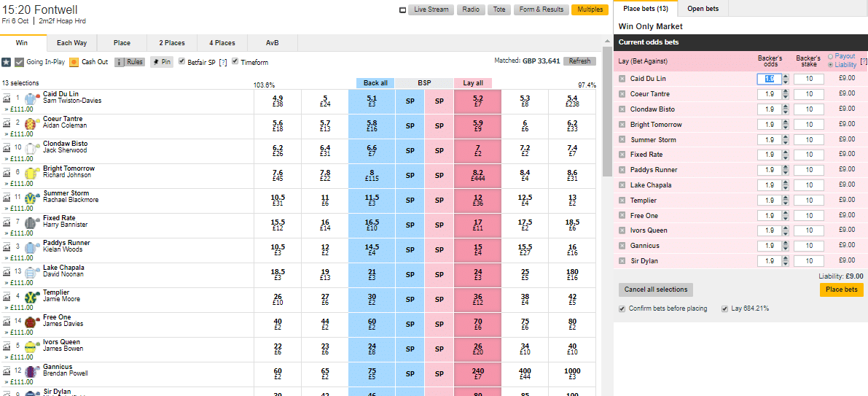Click the star favourite icon
Viewport: 868px width, 396px height.
click(x=6, y=62)
